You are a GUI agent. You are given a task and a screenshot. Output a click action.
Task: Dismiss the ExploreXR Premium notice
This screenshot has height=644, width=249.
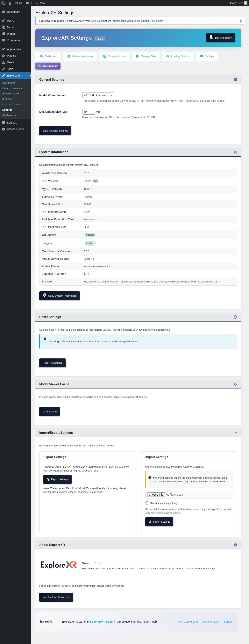point(241,21)
